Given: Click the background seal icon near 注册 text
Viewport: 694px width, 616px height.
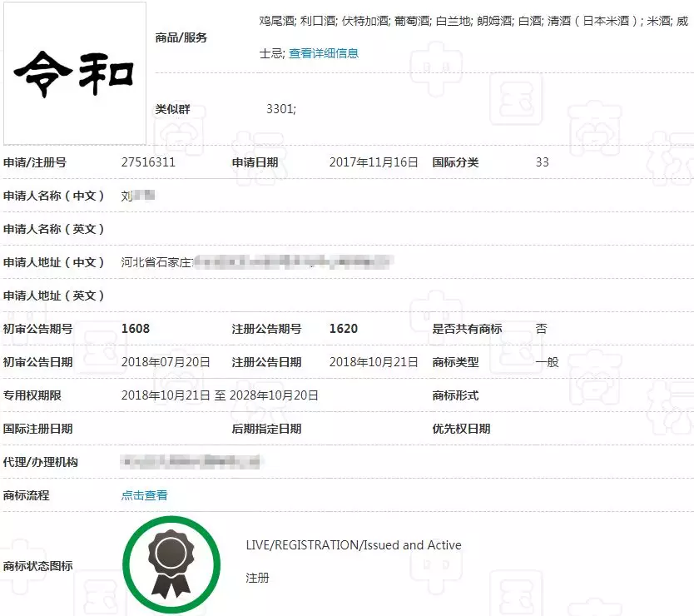Looking at the screenshot, I should point(436,574).
